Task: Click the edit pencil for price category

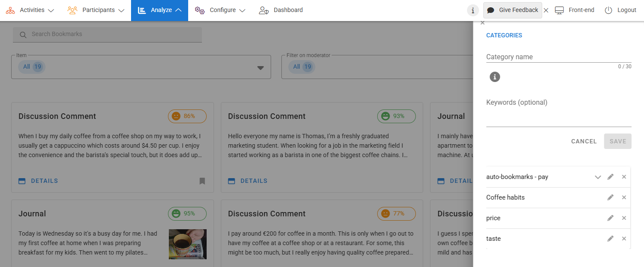Action: point(610,218)
